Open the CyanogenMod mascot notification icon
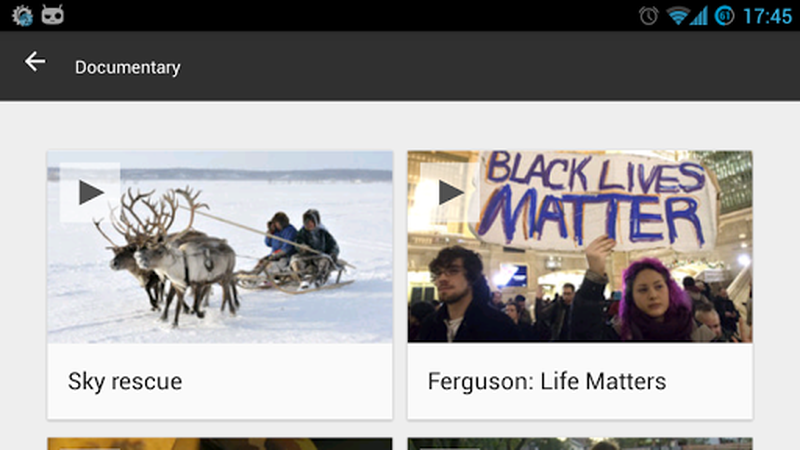This screenshot has width=800, height=450. [x=53, y=15]
